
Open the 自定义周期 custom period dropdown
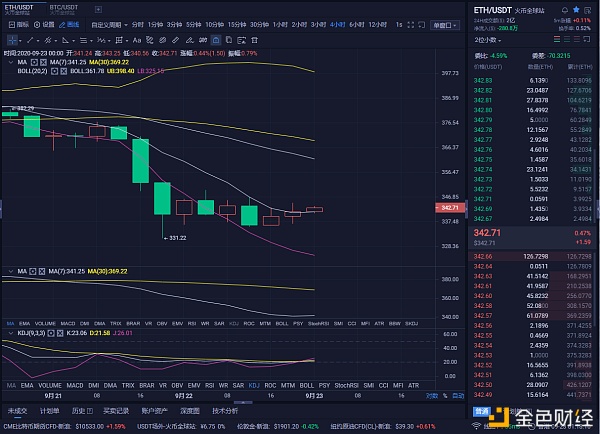[109, 25]
